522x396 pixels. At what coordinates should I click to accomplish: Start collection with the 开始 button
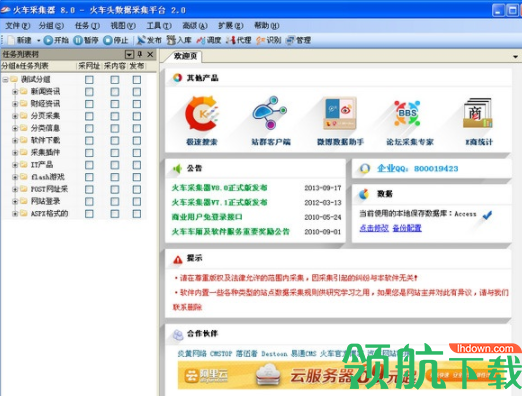[x=56, y=40]
